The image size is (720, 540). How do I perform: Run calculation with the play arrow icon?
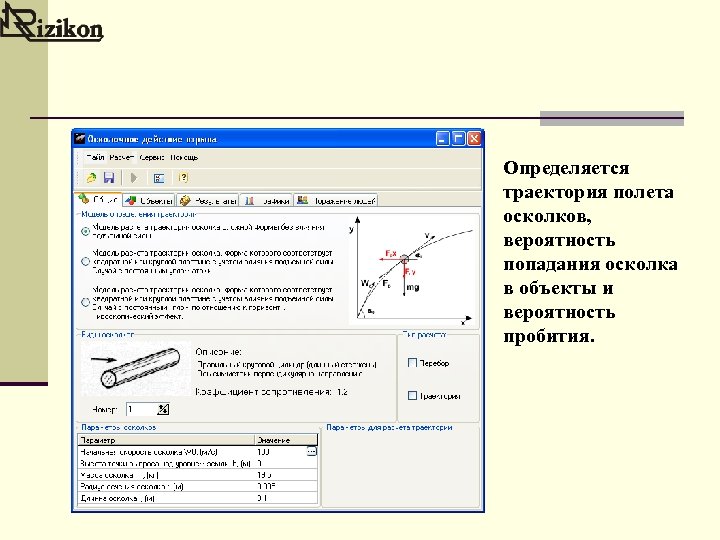(134, 178)
